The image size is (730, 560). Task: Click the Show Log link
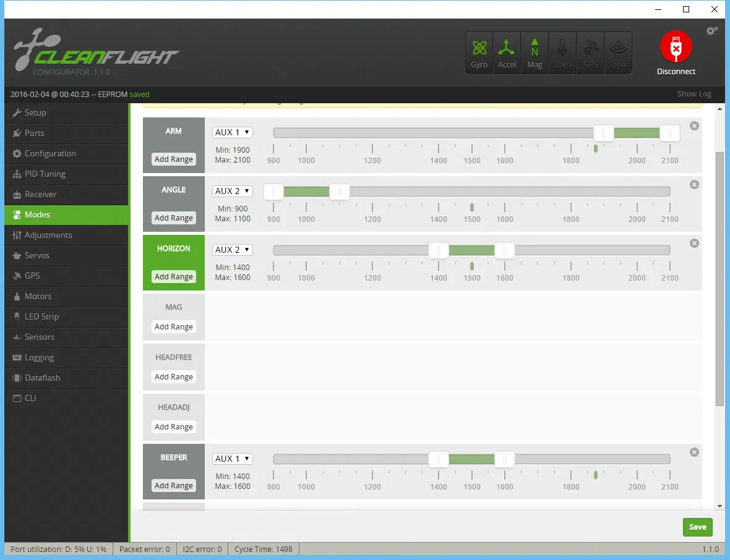(694, 94)
